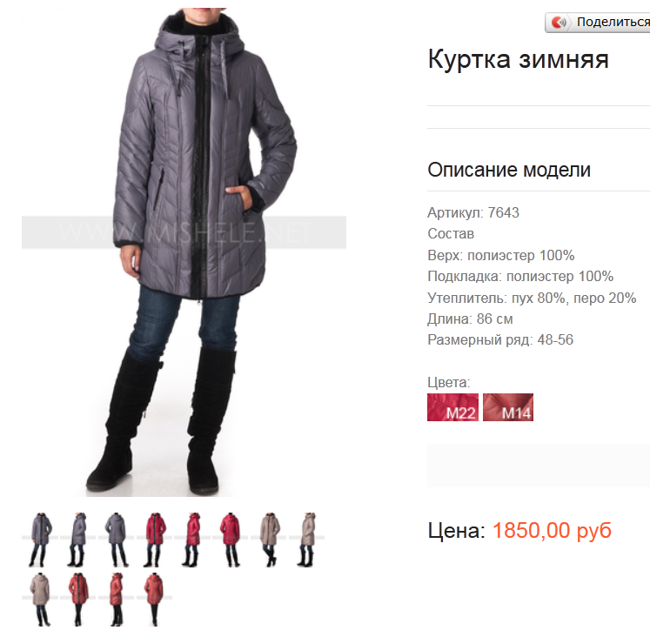Select crimson jacket side-view thumbnail, top row
650x644 pixels.
[x=192, y=540]
